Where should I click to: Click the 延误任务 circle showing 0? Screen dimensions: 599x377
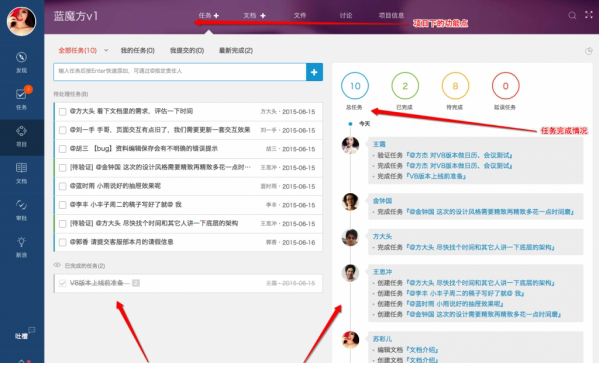(x=505, y=86)
